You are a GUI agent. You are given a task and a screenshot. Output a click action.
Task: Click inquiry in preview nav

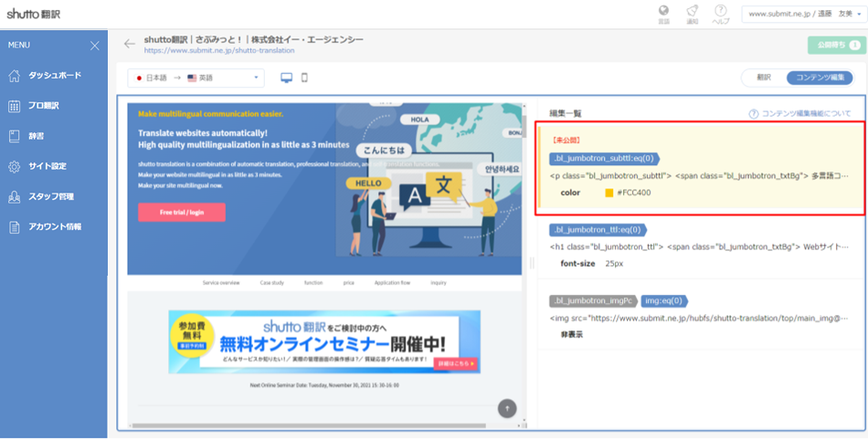(439, 282)
